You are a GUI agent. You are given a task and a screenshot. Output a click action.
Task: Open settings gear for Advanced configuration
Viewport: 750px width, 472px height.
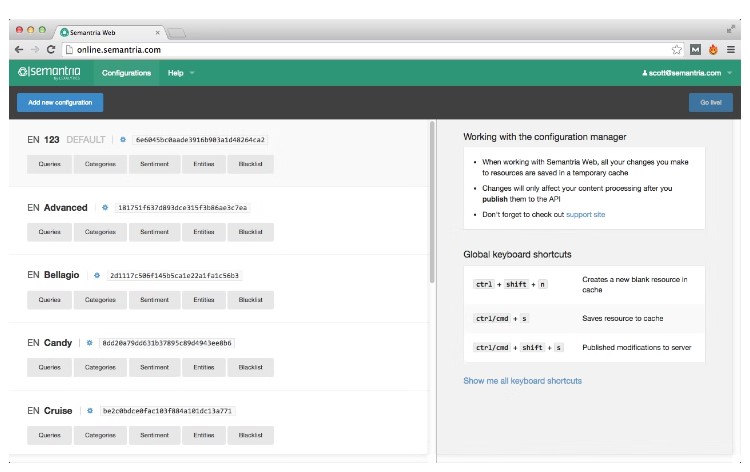click(105, 208)
